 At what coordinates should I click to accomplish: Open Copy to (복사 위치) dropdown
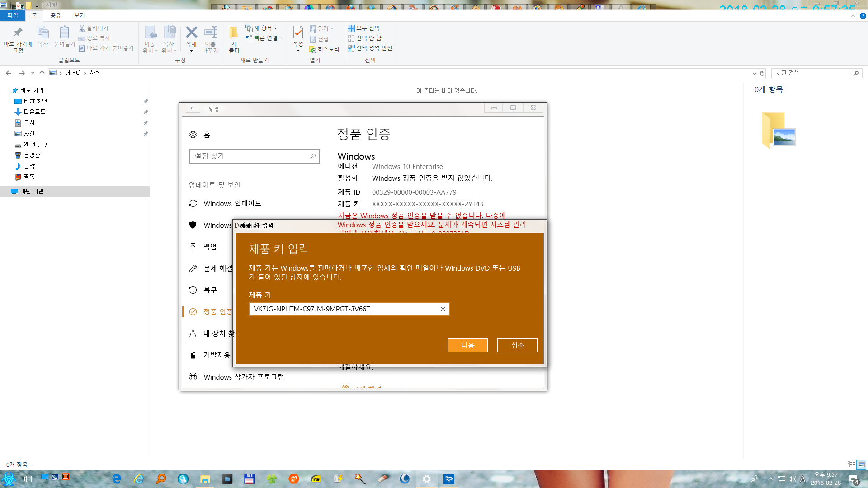(x=169, y=39)
